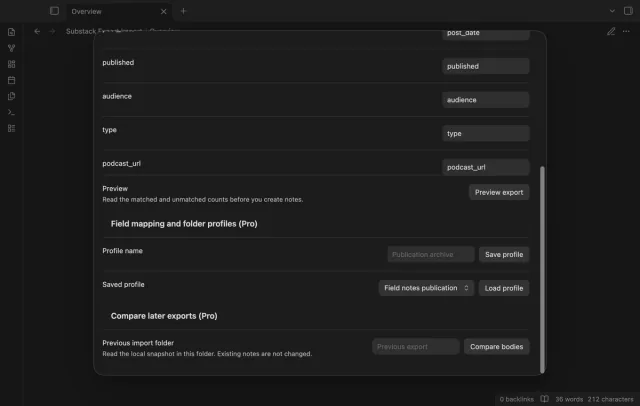
Task: Open a new tab with plus icon
Action: (x=183, y=11)
